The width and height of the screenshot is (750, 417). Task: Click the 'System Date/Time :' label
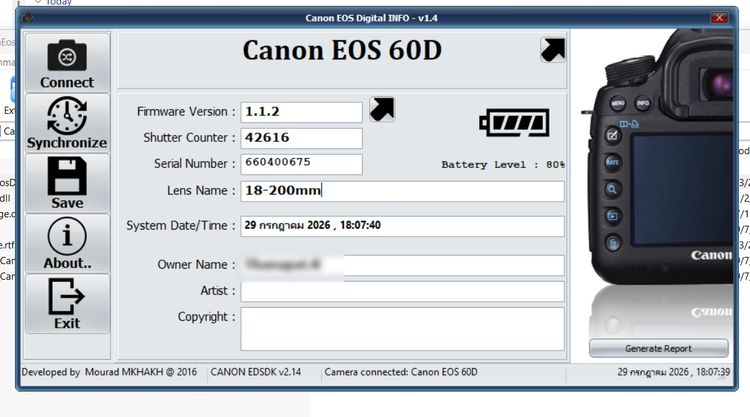click(x=181, y=226)
